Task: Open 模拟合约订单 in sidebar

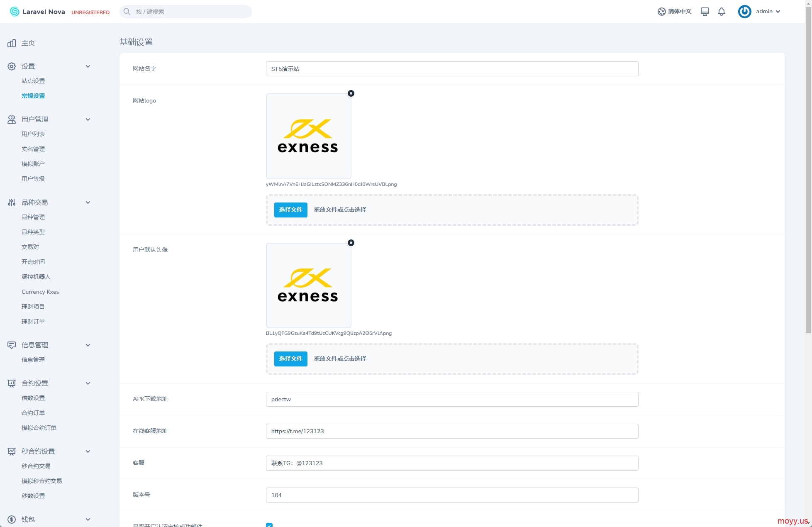Action: tap(39, 428)
